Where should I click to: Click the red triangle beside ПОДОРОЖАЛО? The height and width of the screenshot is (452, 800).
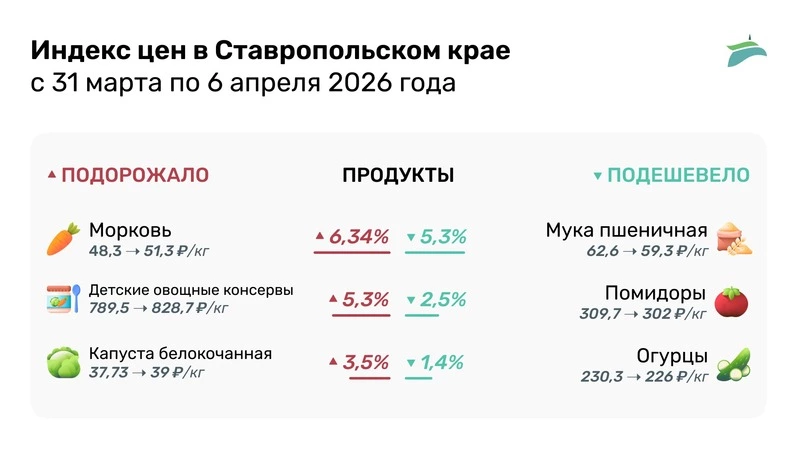click(x=52, y=175)
